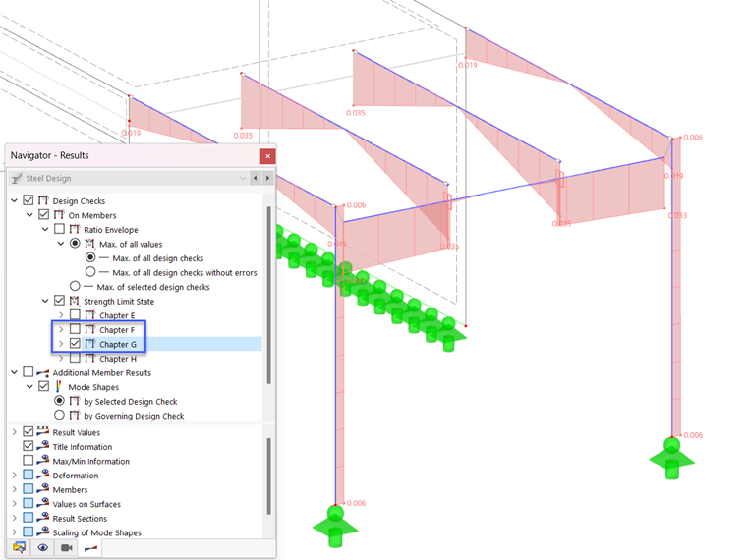Click the Values on Surfaces icon

click(x=43, y=503)
